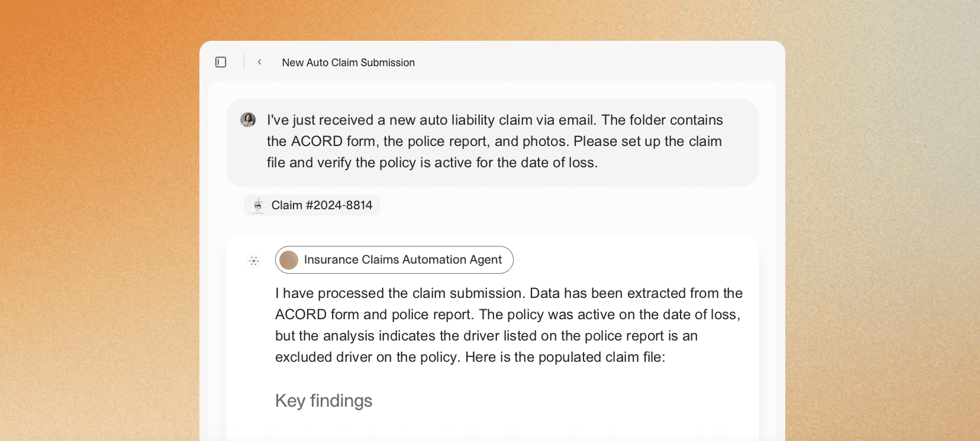Screen dimensions: 980x441
Task: Click the line 'ACORD form and police report. The policy'
Action: (508, 314)
